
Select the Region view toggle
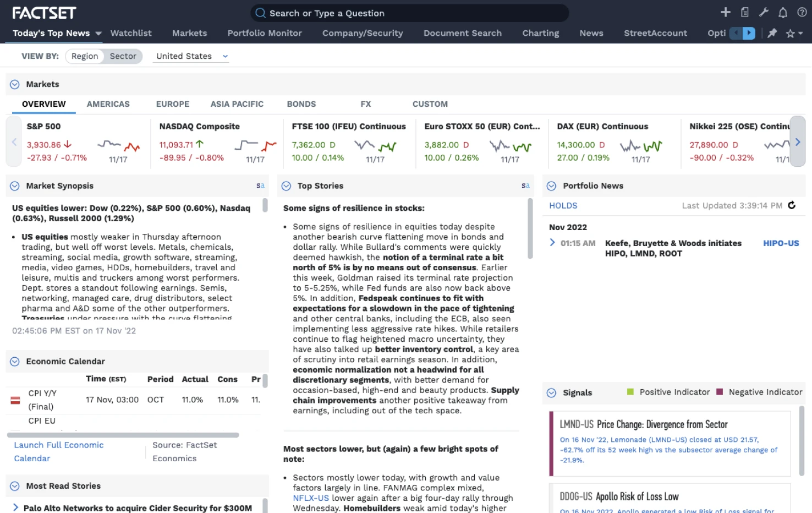pos(85,56)
